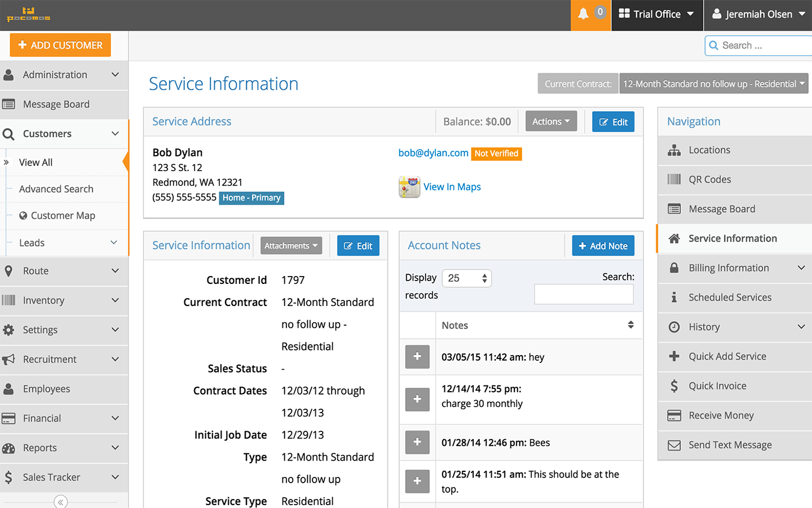Click the Send Text Message envelope icon
The width and height of the screenshot is (812, 508).
click(x=674, y=445)
